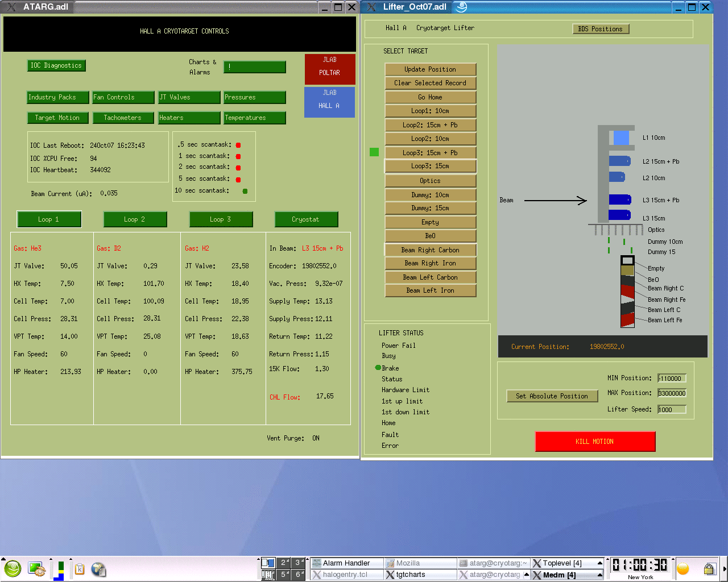The width and height of the screenshot is (728, 582).
Task: Open the Fan Controls menu button
Action: click(x=123, y=97)
